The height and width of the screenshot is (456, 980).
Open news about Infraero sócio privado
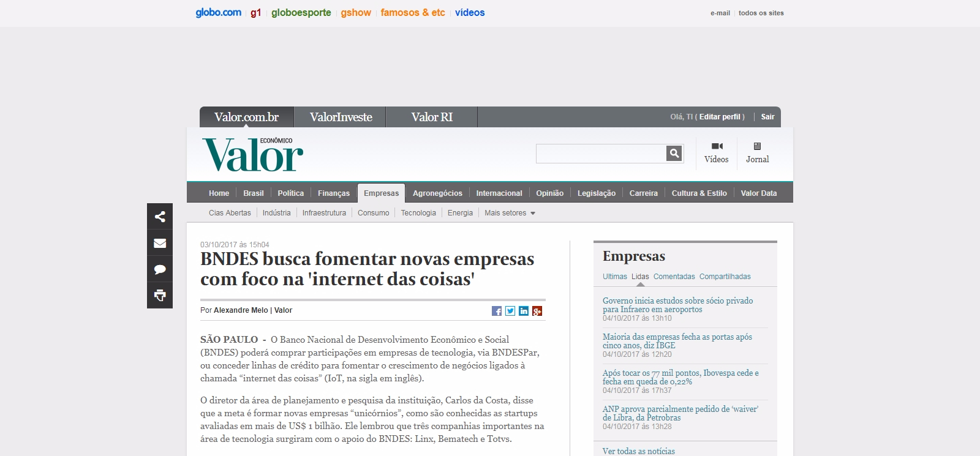tap(677, 305)
